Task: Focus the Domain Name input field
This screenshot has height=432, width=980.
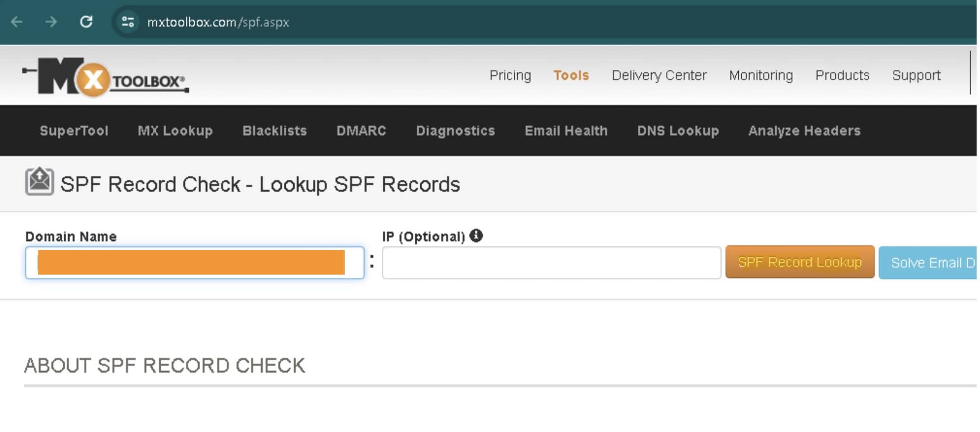Action: (x=195, y=263)
